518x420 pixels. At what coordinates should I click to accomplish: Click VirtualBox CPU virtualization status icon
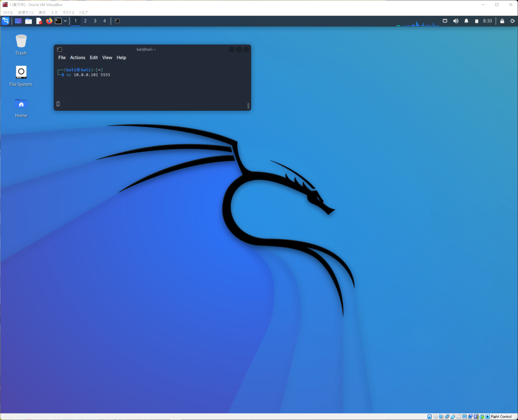tap(476, 417)
